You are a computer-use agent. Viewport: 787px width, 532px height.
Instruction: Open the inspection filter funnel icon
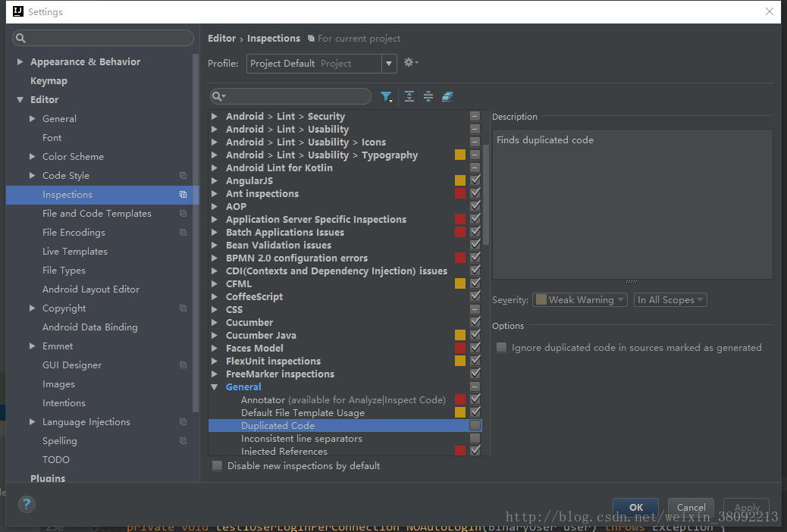(386, 97)
